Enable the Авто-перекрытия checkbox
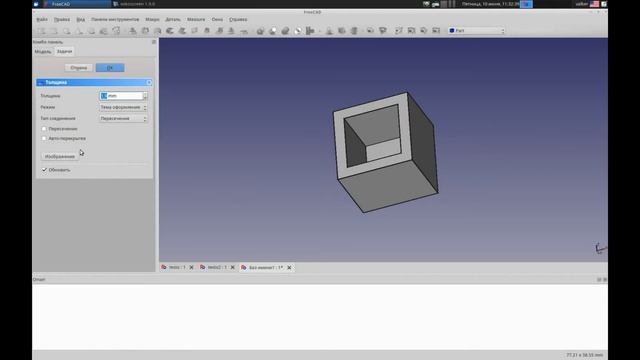640x360 pixels. point(44,138)
